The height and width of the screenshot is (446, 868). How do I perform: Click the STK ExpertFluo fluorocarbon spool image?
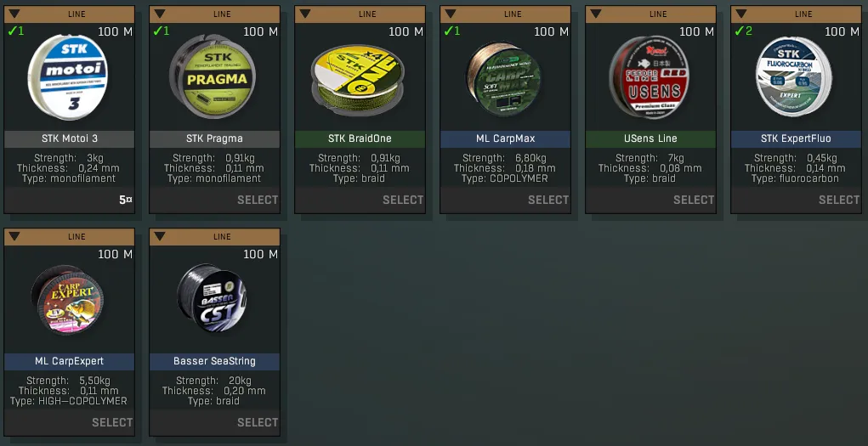point(794,77)
